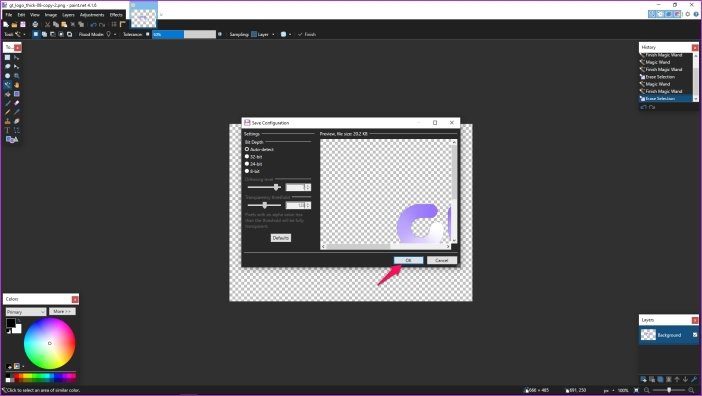This screenshot has width=702, height=396.
Task: Open the Image menu
Action: (x=51, y=15)
